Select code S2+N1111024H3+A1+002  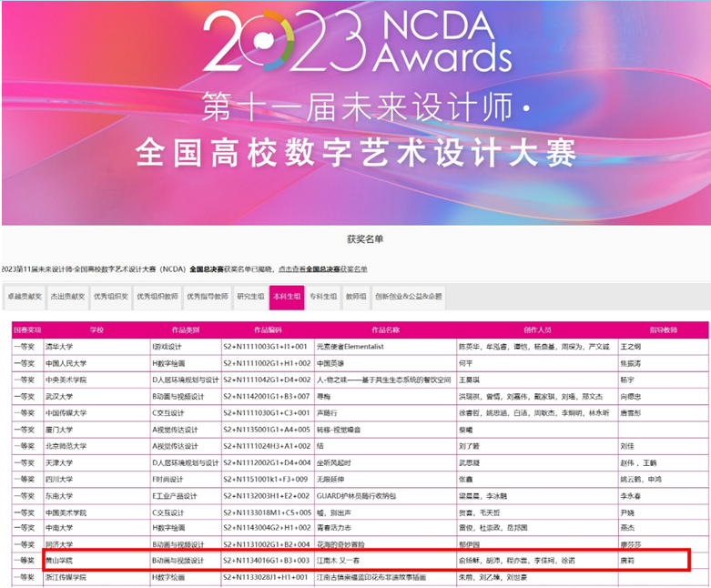(x=267, y=446)
